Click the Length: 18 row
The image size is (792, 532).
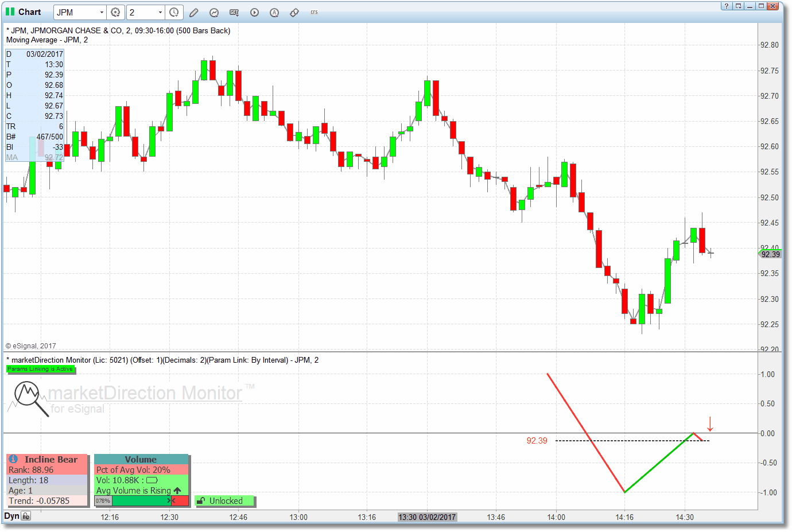[47, 480]
